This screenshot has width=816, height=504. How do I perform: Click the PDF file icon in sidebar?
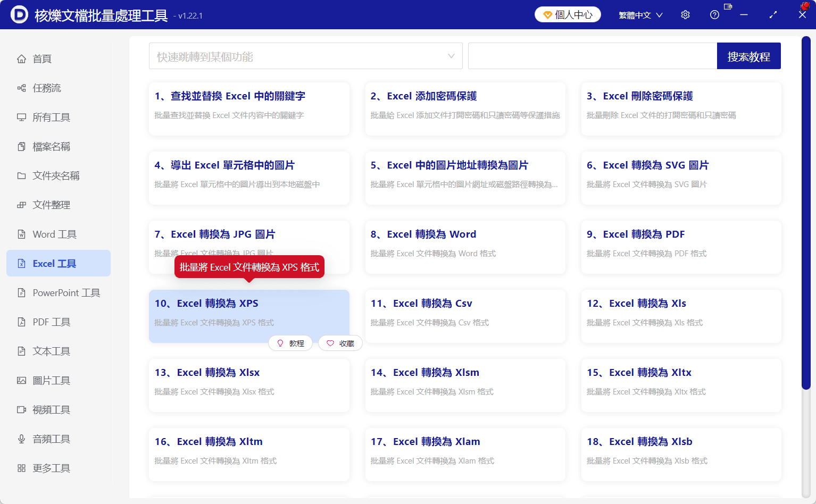[21, 322]
